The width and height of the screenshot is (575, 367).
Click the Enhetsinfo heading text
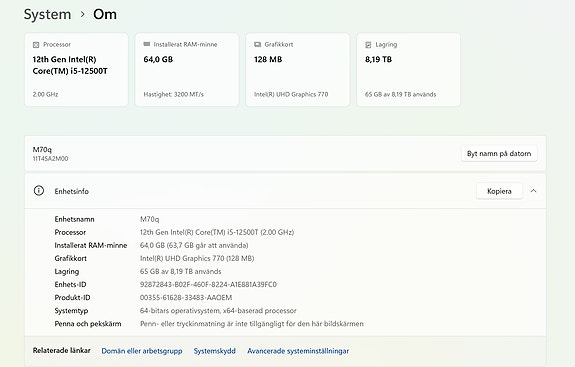coord(72,191)
